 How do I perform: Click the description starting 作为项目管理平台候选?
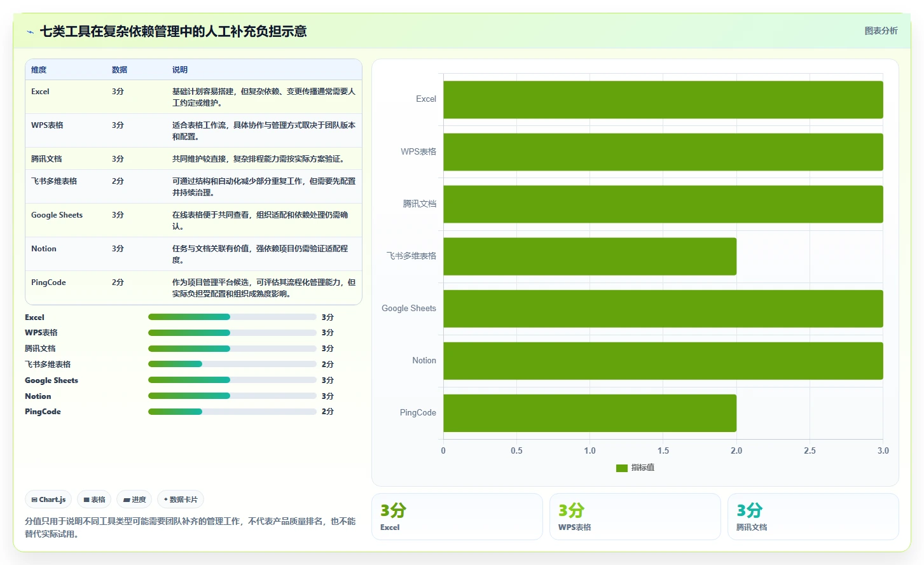[x=264, y=288]
